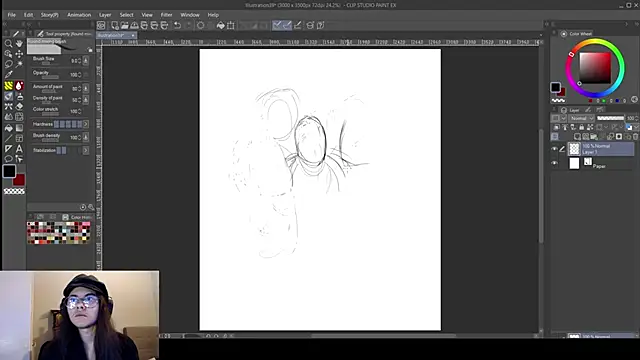Select the Frame Border tool
The width and height of the screenshot is (640, 360).
pyautogui.click(x=19, y=138)
